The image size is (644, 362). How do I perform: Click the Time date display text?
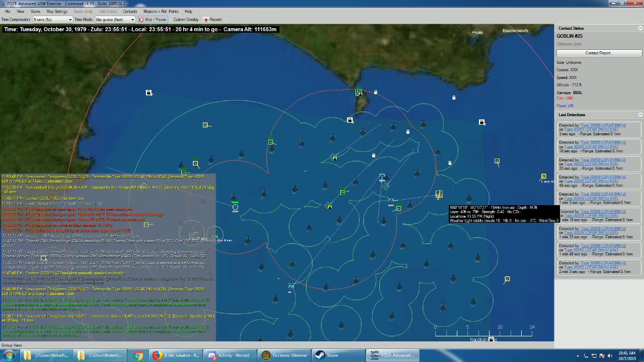(x=140, y=29)
